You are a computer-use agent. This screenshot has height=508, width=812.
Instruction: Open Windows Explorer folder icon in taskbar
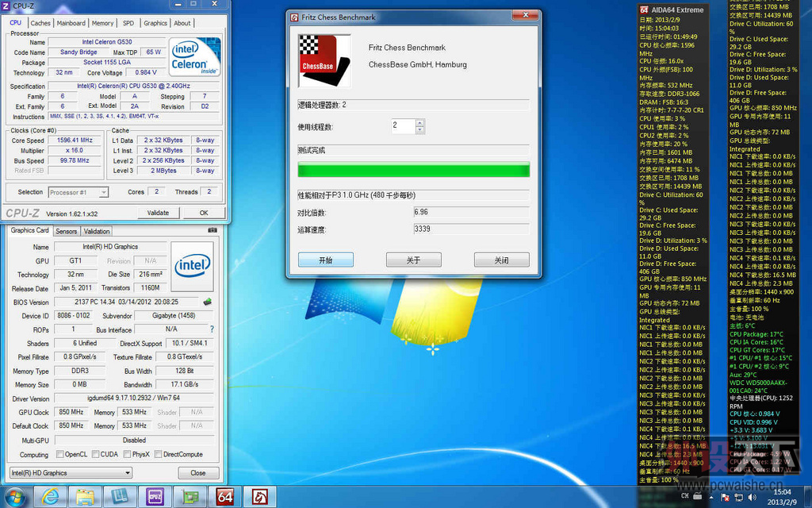tap(85, 497)
